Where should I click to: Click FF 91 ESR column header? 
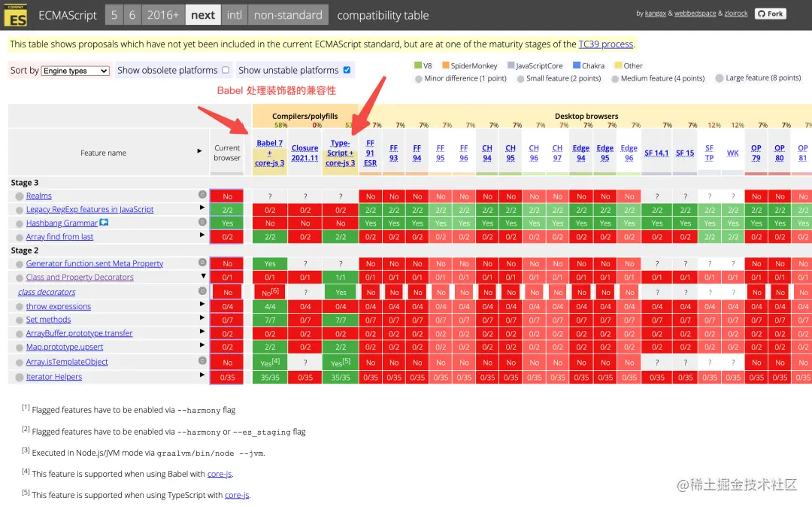370,153
